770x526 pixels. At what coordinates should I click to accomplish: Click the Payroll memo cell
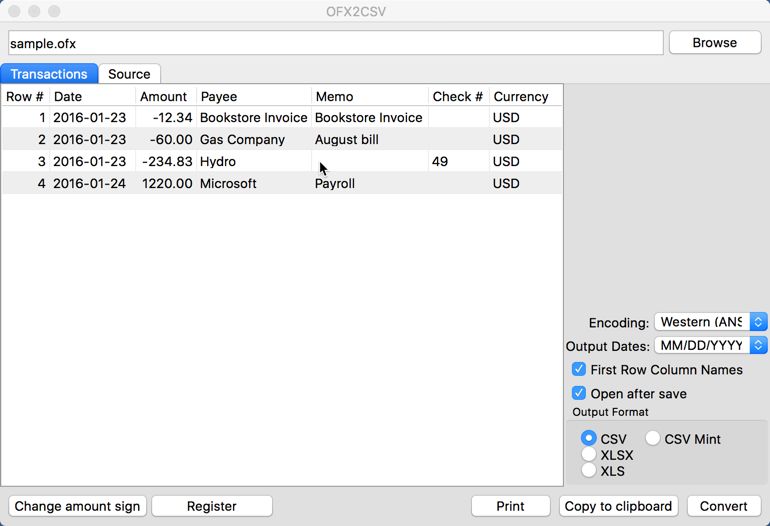coord(370,184)
